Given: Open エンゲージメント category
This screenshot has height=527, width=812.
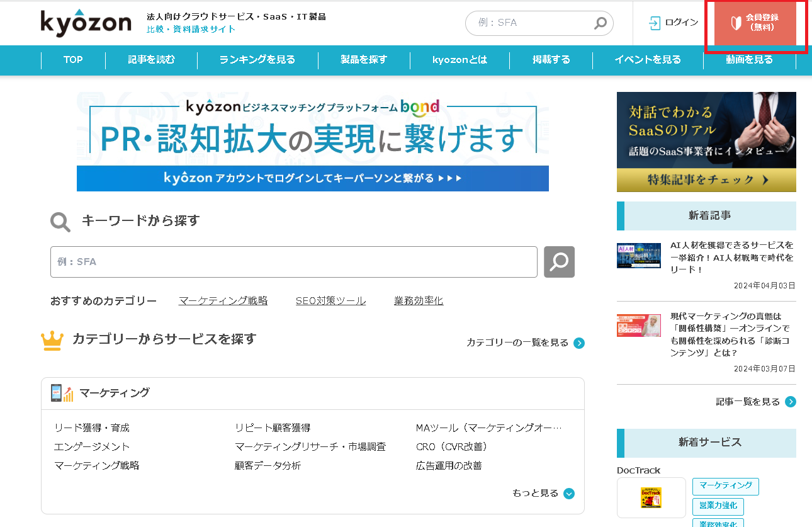Looking at the screenshot, I should pyautogui.click(x=92, y=447).
